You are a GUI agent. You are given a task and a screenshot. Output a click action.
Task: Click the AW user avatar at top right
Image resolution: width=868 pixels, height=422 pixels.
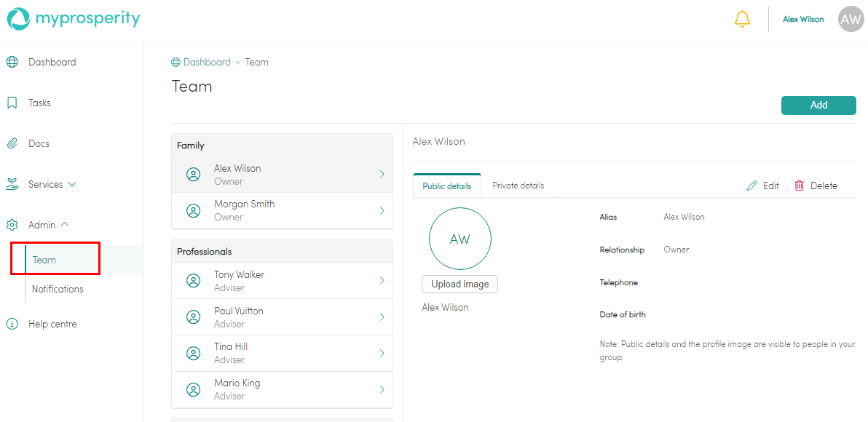click(x=851, y=20)
